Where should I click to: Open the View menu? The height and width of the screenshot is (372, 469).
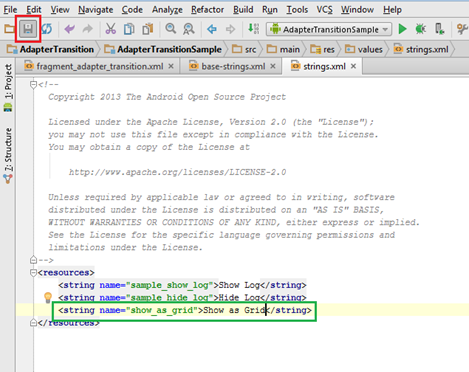60,10
